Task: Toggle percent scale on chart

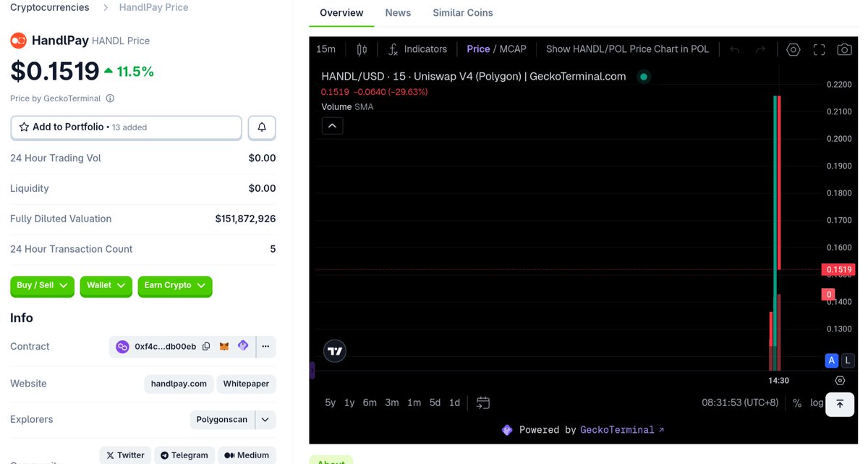Action: point(797,403)
